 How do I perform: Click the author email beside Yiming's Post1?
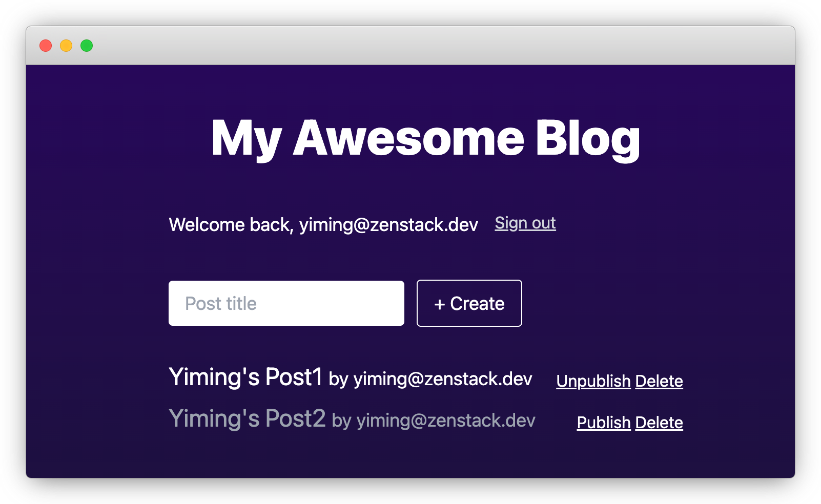pos(443,379)
